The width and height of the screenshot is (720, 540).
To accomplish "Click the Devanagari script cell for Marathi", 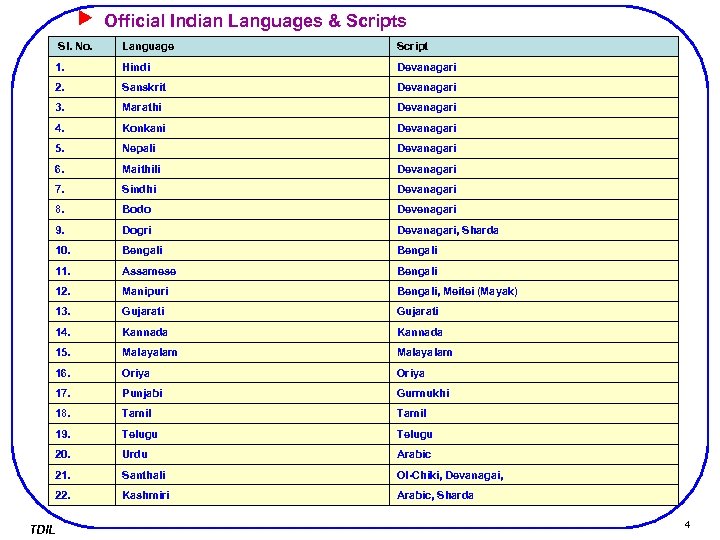I will click(x=534, y=107).
